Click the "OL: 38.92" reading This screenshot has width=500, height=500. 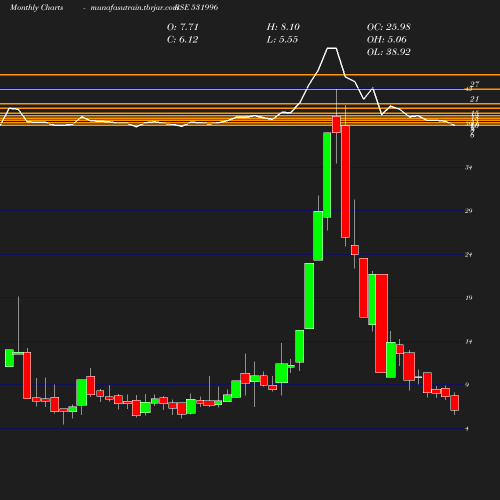(389, 52)
